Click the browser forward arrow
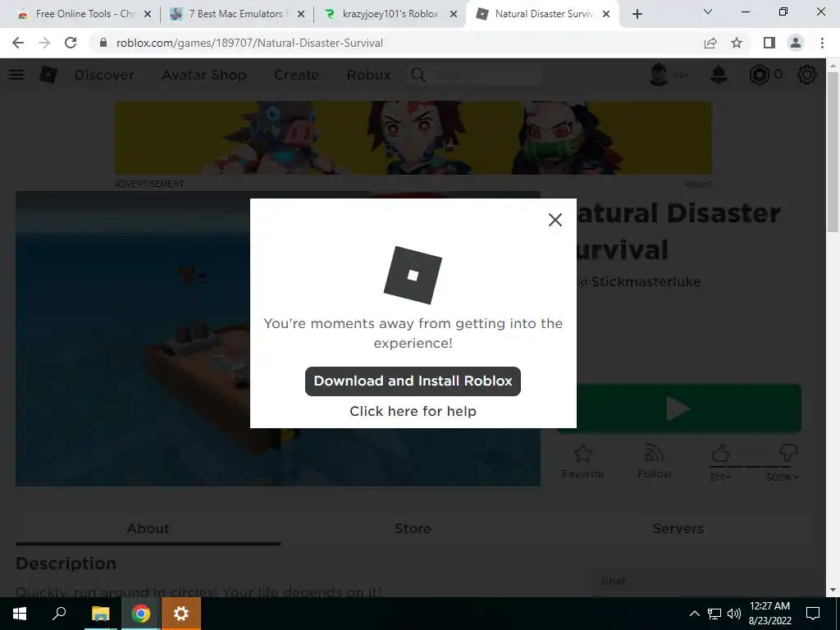This screenshot has height=630, width=840. tap(44, 43)
